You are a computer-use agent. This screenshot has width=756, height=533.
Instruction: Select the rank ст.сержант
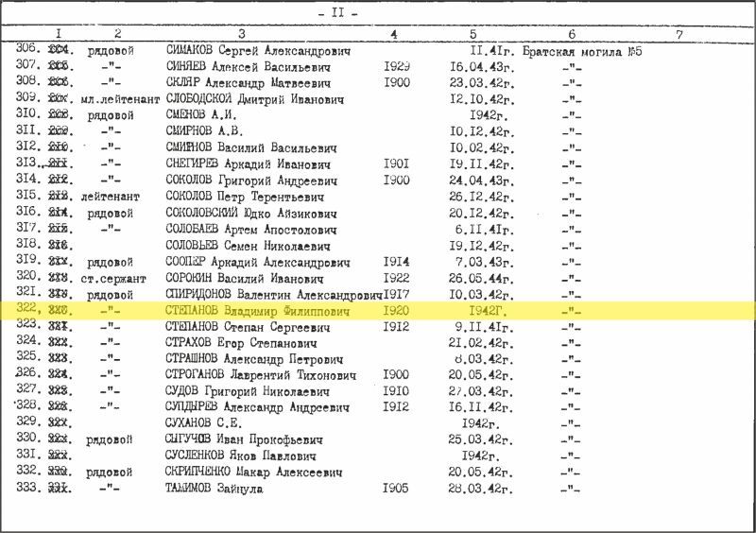[118, 277]
